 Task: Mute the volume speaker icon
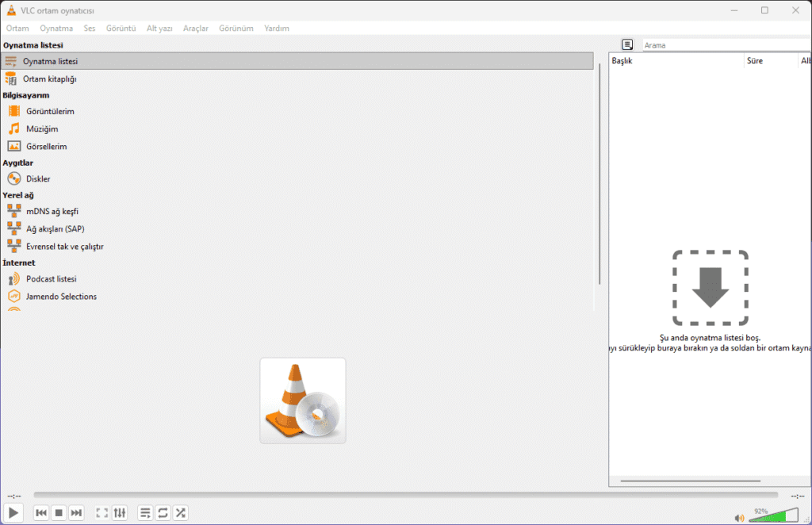click(x=739, y=515)
